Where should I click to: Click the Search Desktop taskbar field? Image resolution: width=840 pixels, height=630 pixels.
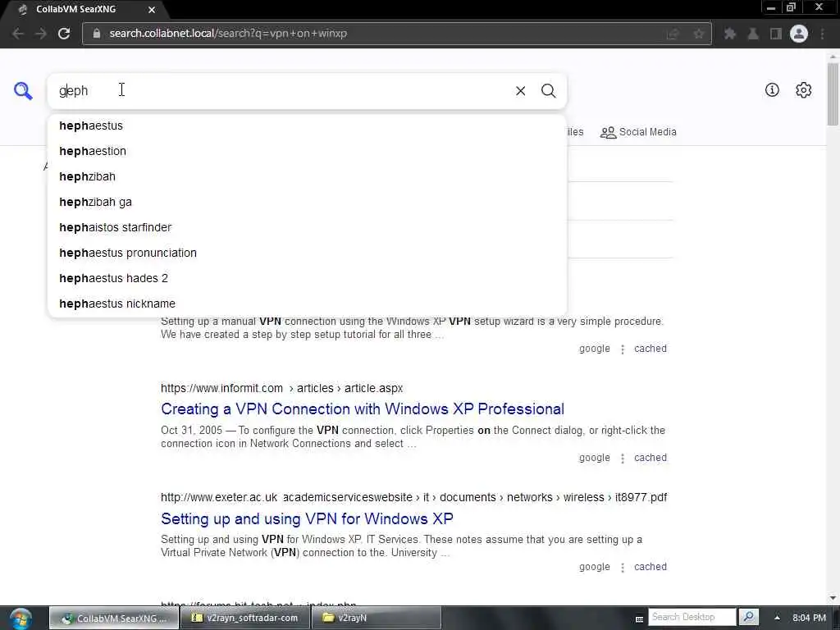[x=692, y=617]
